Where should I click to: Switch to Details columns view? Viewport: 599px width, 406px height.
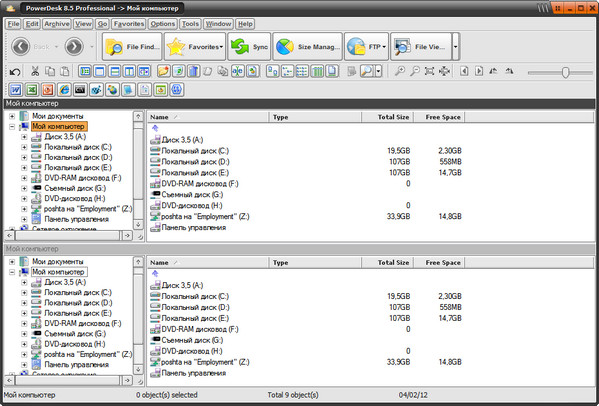[x=317, y=71]
